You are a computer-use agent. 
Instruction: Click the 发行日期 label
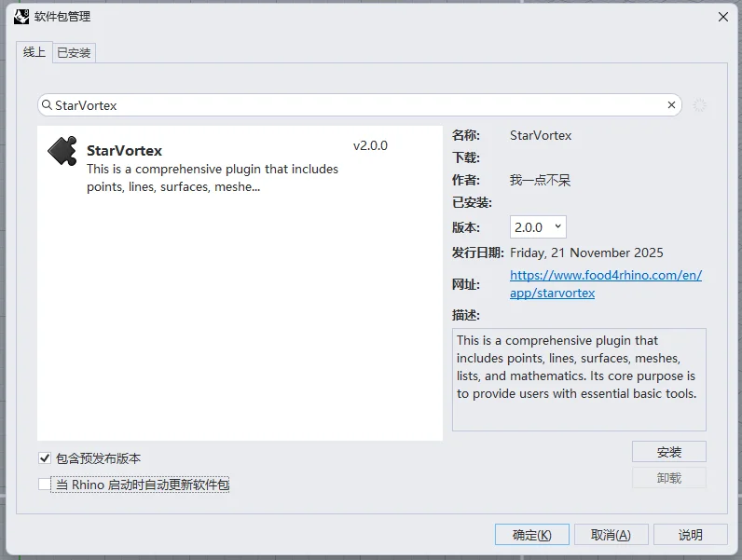pos(477,253)
